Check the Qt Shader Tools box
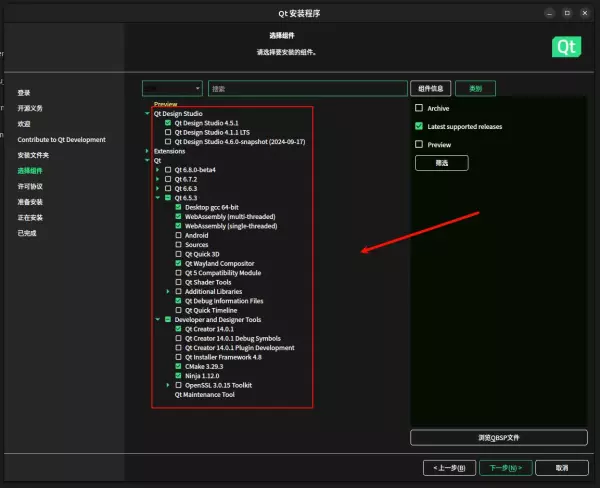Viewport: 600px width, 488px height. coord(178,282)
